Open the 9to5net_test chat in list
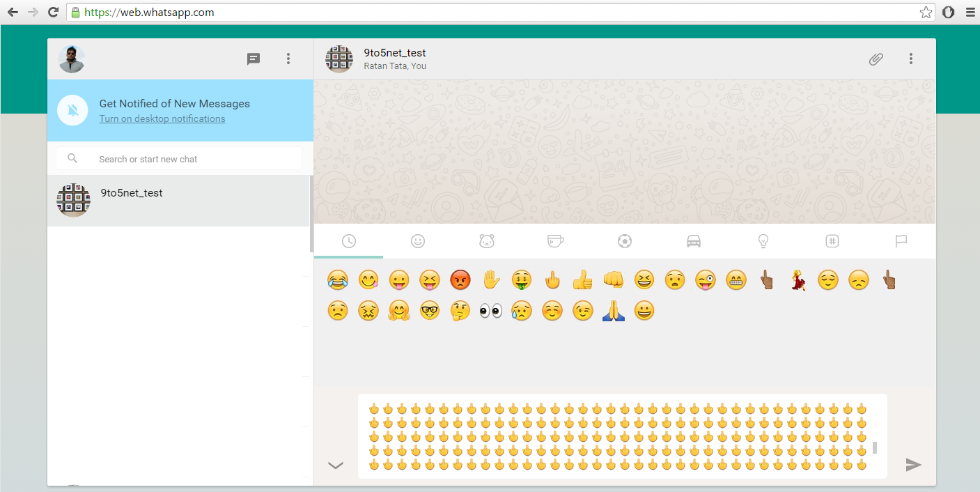This screenshot has width=980, height=492. (x=179, y=201)
